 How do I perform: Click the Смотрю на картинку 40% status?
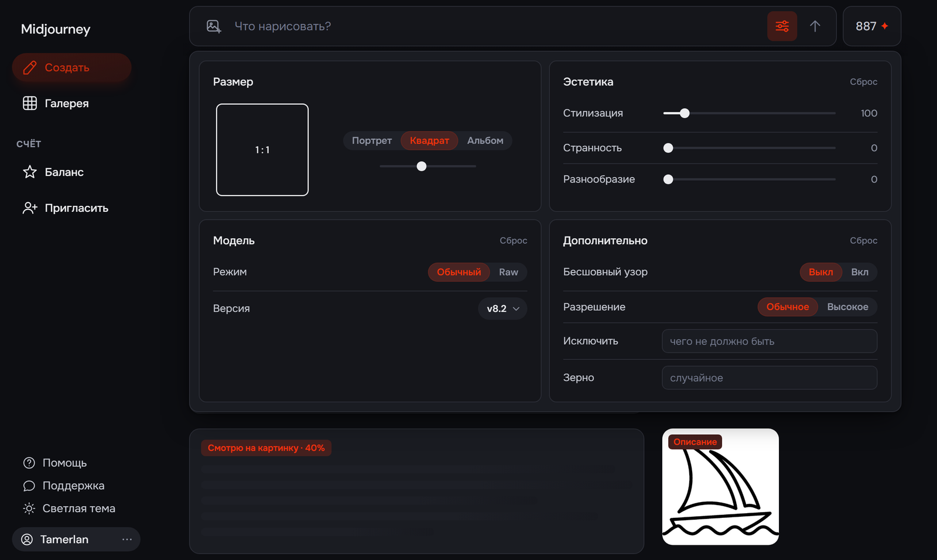[266, 448]
